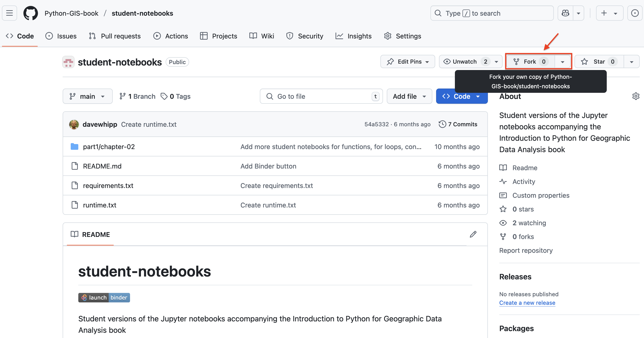The width and height of the screenshot is (644, 338).
Task: Open the hamburger navigation menu
Action: point(9,13)
